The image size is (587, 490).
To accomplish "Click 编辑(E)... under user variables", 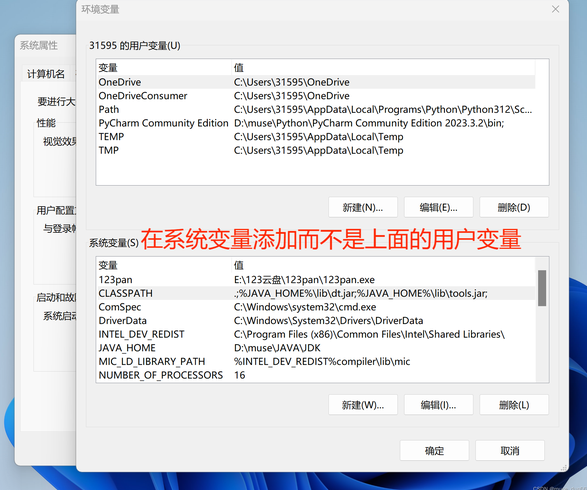I will pyautogui.click(x=438, y=207).
